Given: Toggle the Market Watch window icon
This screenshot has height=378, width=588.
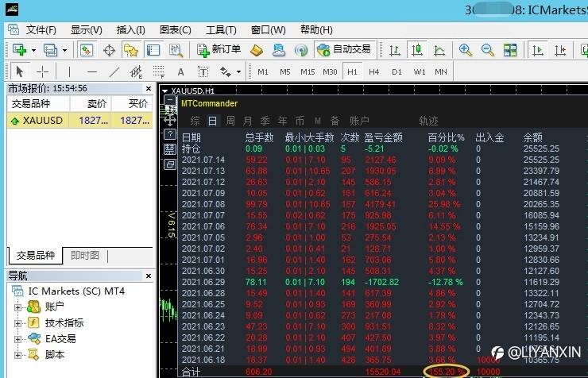Looking at the screenshot, I should (x=87, y=50).
